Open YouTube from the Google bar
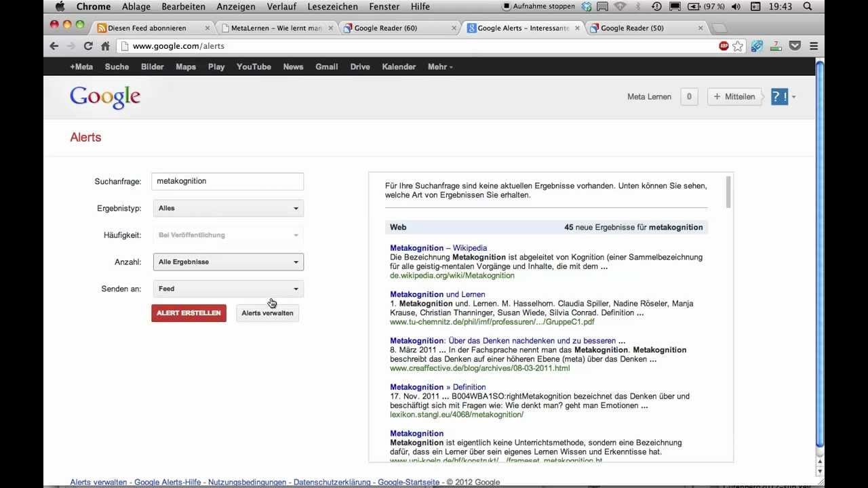This screenshot has width=868, height=488. [x=254, y=66]
